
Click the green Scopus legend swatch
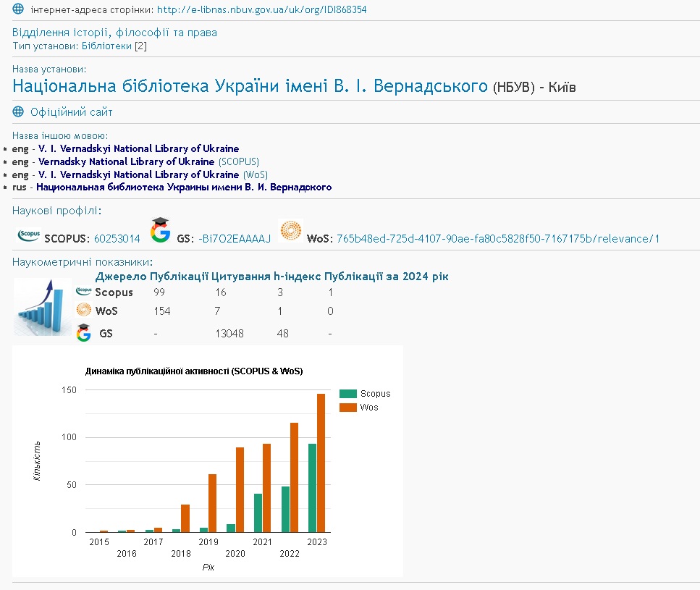click(347, 394)
